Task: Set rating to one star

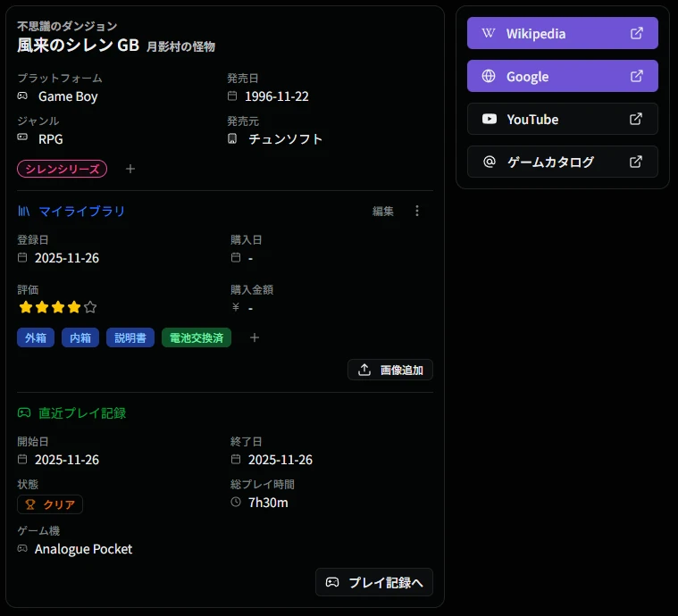Action: [x=26, y=307]
